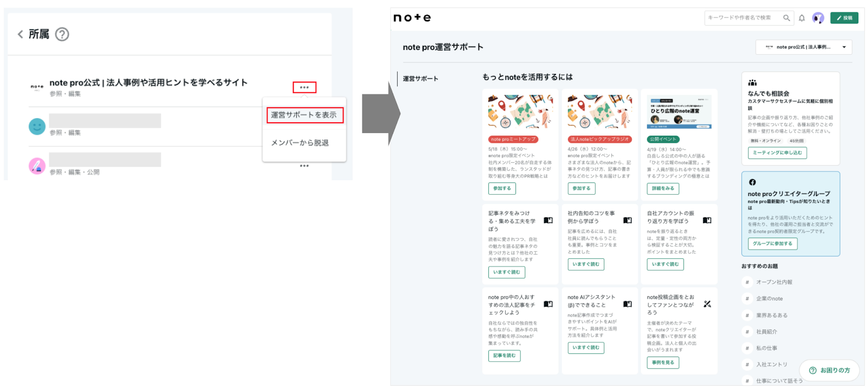Open more options for note pro公式 row
The image size is (868, 388).
304,87
